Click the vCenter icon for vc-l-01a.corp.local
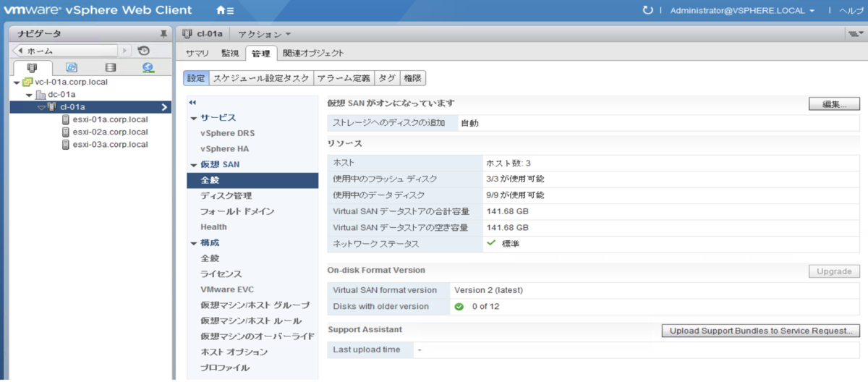Screen dimensions: 868x382 tap(27, 82)
